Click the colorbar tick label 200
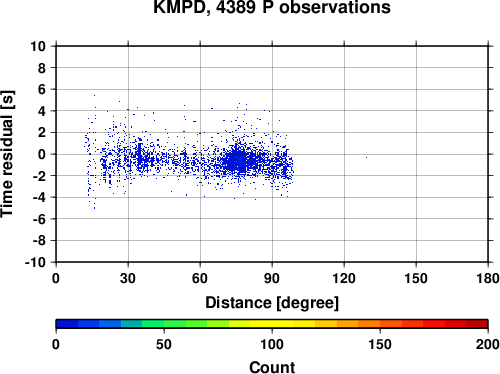 point(488,344)
